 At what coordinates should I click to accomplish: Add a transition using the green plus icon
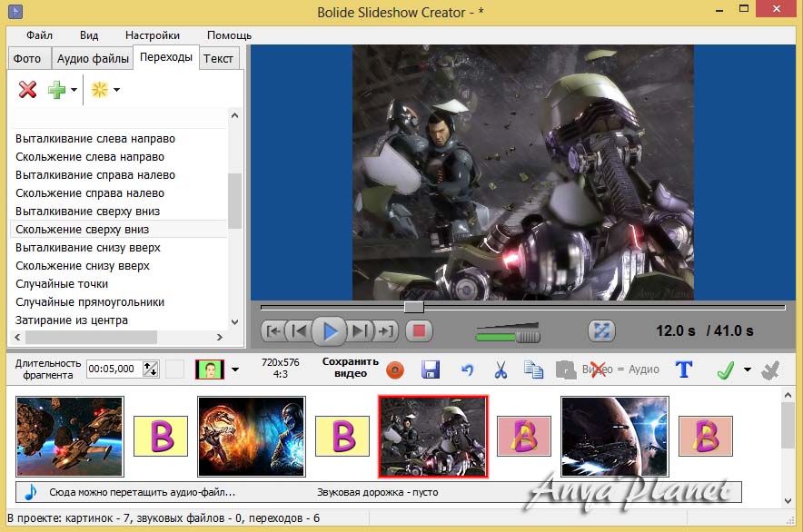pos(55,89)
